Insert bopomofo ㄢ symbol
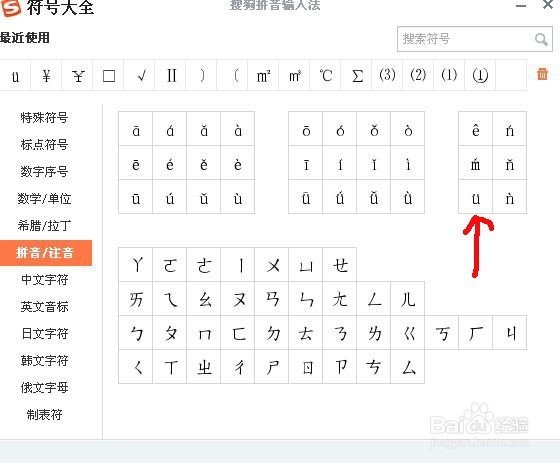 point(272,299)
